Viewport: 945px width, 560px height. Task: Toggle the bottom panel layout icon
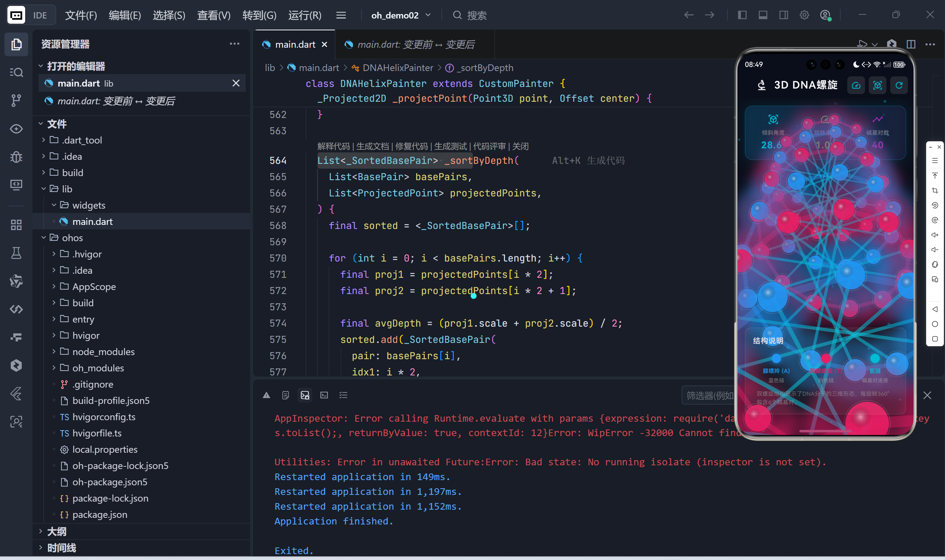click(x=763, y=15)
